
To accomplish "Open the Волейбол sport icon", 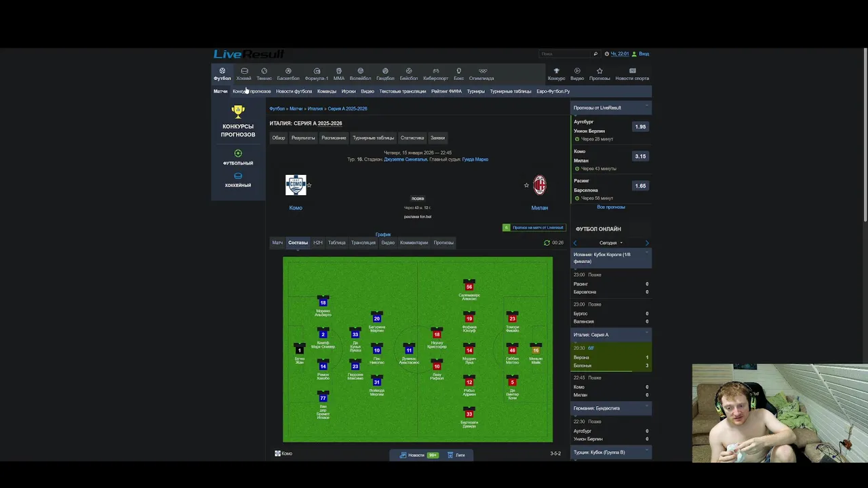I will [x=360, y=74].
